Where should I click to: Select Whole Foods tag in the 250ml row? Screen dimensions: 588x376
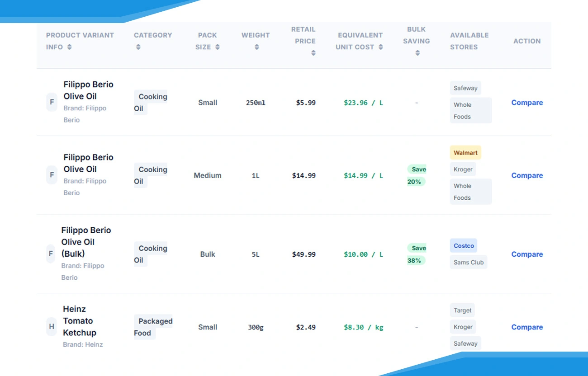471,110
